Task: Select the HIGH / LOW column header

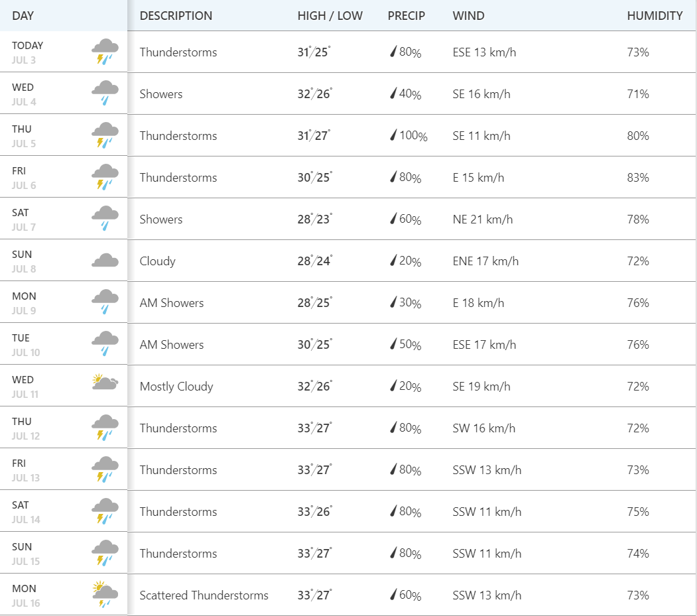Action: (x=330, y=16)
